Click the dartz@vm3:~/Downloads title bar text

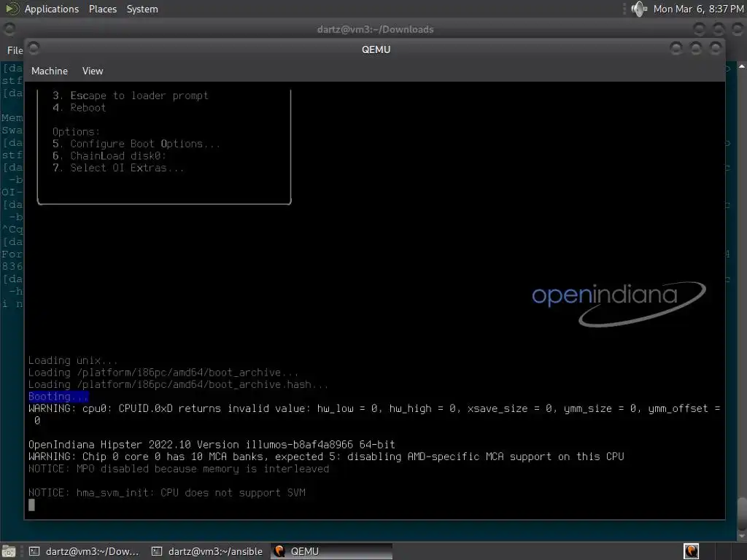[x=376, y=29]
